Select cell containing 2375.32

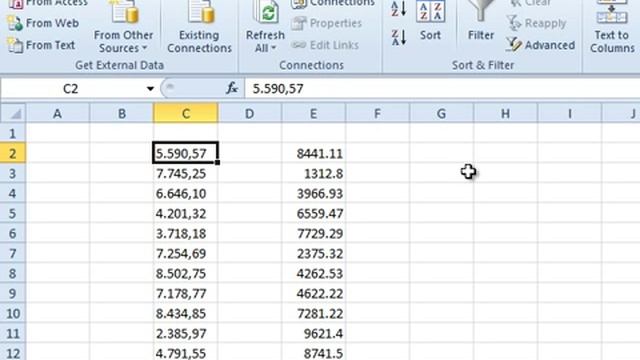(313, 253)
